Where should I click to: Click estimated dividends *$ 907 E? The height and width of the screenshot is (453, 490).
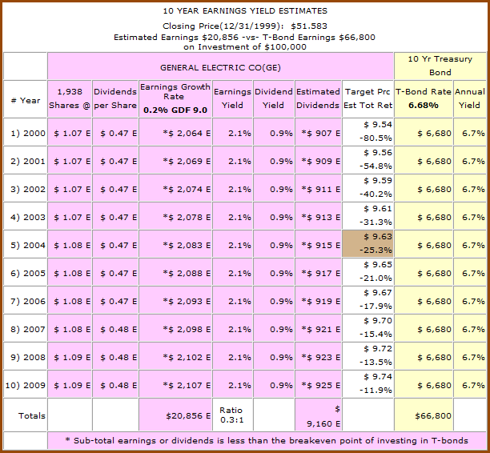point(321,133)
